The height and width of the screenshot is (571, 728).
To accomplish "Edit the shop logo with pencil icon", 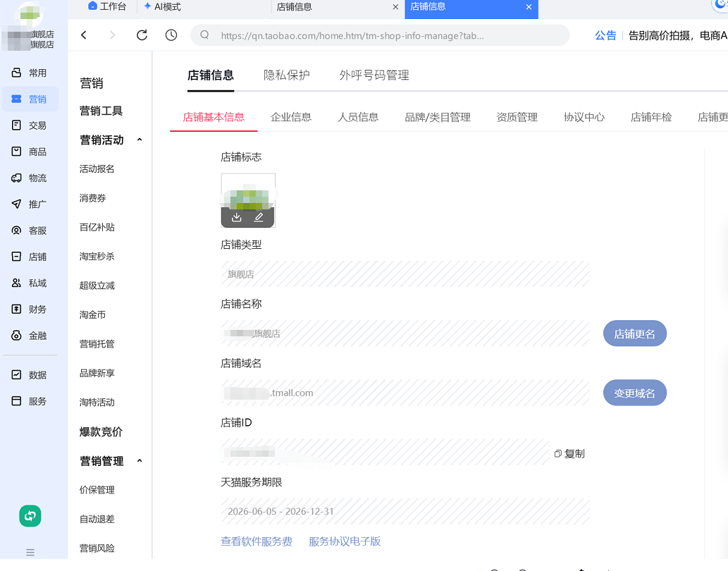I will 259,217.
